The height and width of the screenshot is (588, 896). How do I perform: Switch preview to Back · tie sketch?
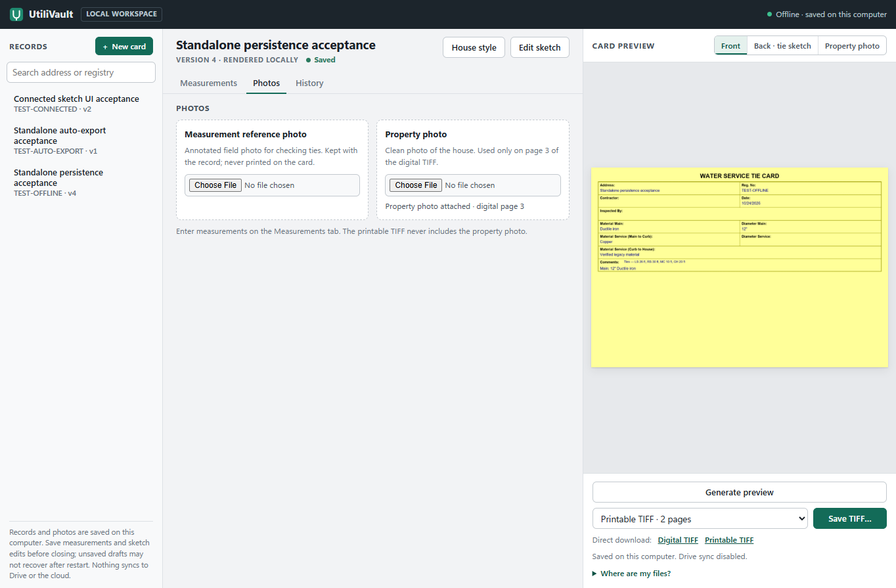click(782, 46)
